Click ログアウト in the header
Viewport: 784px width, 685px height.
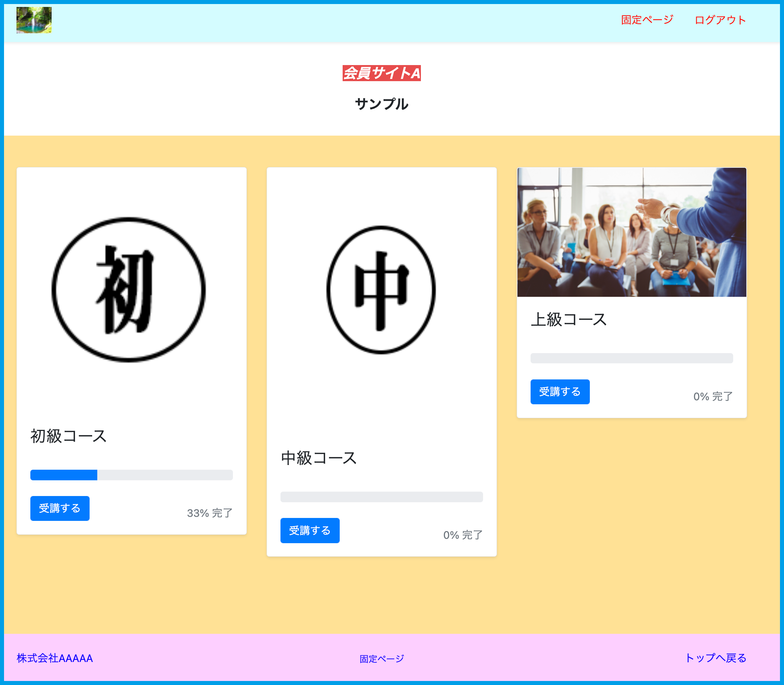click(720, 20)
